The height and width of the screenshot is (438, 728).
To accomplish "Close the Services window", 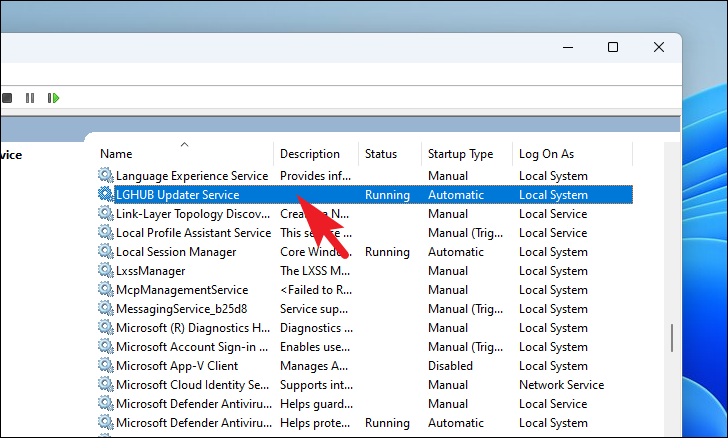I will pos(659,47).
